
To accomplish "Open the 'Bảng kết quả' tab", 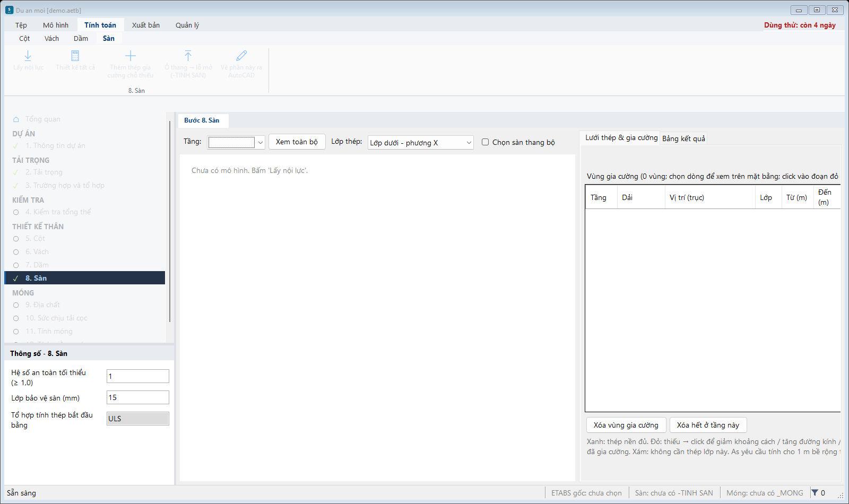I will point(683,138).
